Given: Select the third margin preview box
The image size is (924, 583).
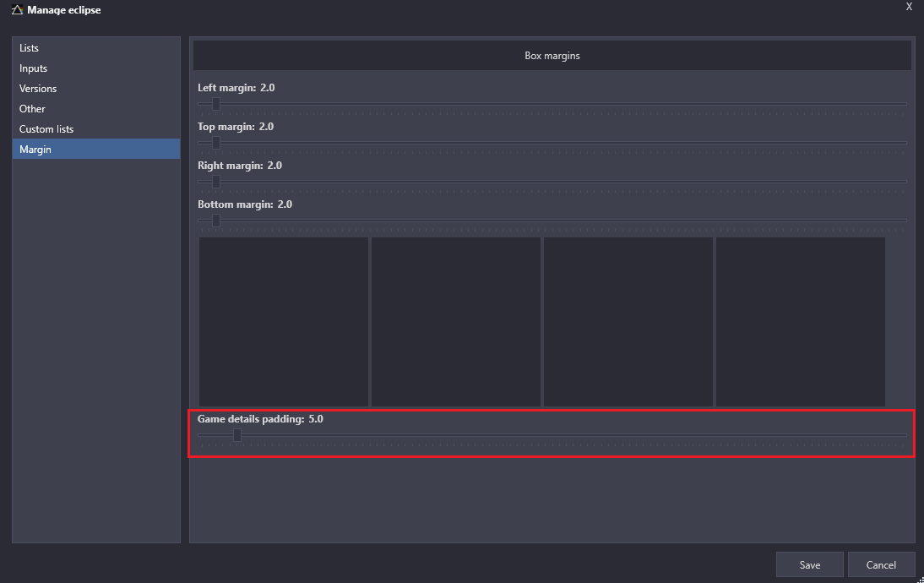Looking at the screenshot, I should pyautogui.click(x=628, y=321).
